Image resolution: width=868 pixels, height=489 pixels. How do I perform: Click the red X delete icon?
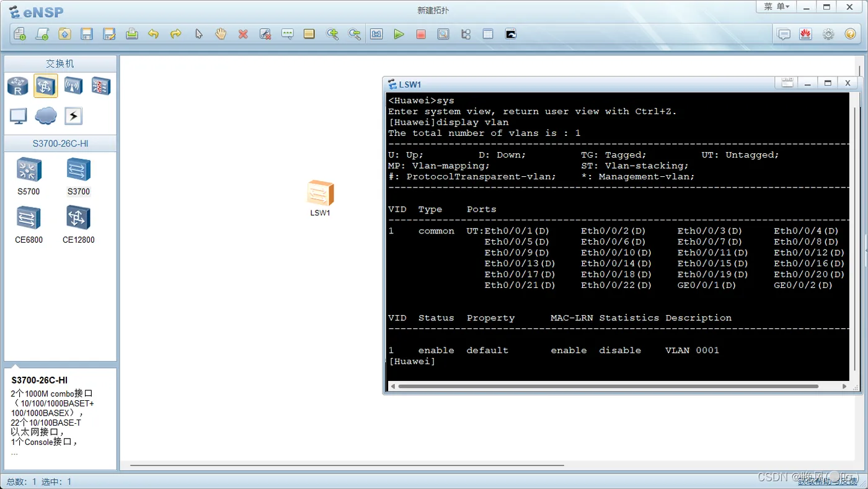click(x=243, y=34)
